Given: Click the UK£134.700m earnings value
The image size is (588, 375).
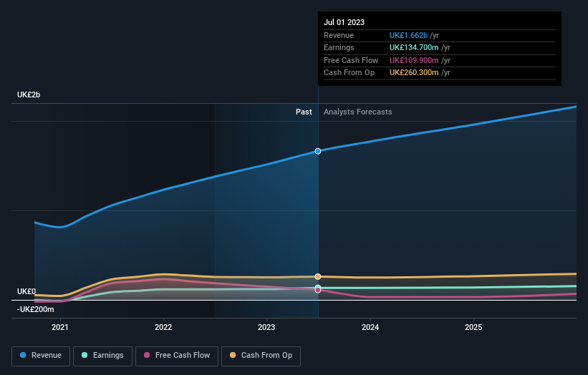Looking at the screenshot, I should (414, 47).
